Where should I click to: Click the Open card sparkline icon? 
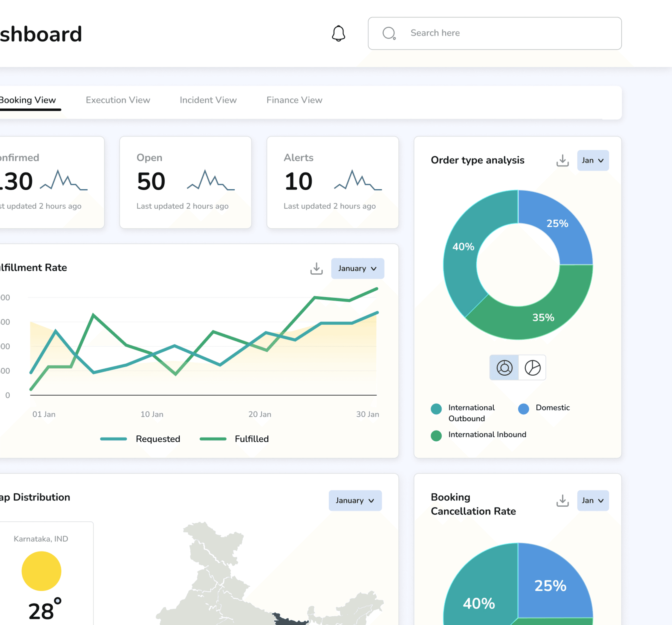211,180
